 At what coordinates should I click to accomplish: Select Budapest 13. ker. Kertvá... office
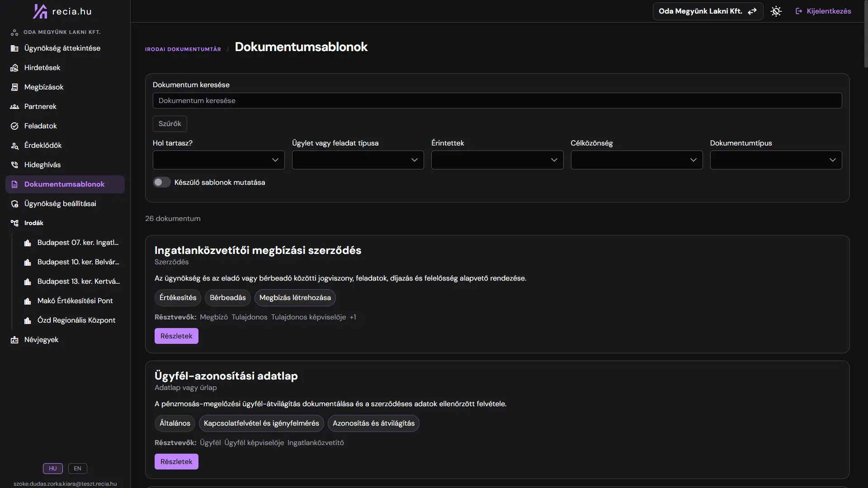(x=72, y=282)
